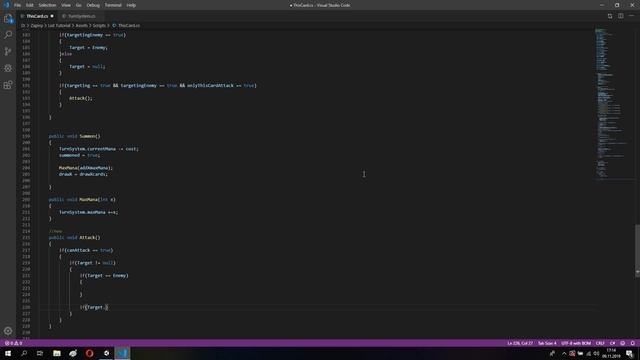Click the Summon() method name in code

point(89,136)
